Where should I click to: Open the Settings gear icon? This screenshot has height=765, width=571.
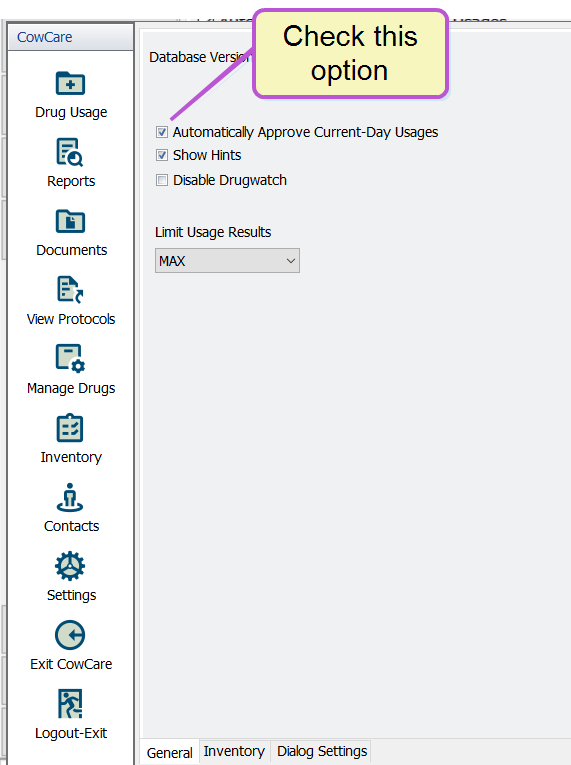[x=70, y=566]
